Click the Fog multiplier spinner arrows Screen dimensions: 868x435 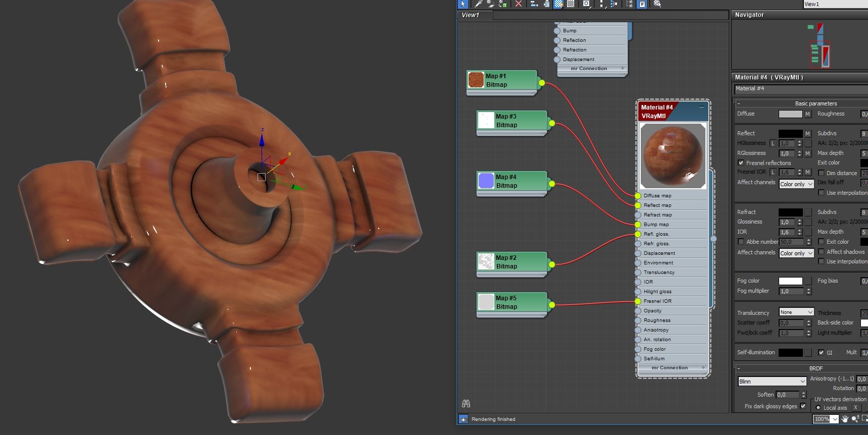tap(808, 291)
